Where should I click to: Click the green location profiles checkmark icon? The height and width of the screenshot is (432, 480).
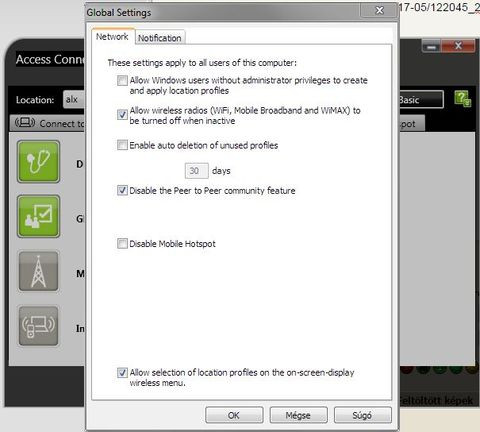(x=39, y=217)
